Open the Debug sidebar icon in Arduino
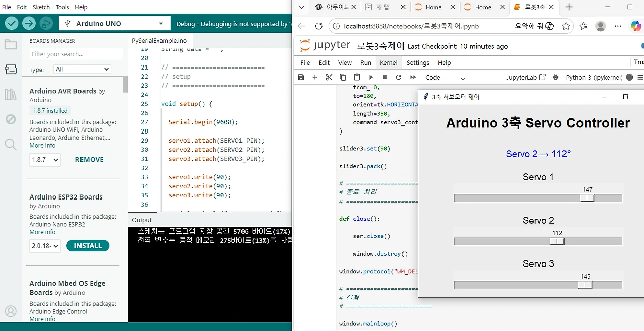Viewport: 644px width, 331px height. tap(11, 119)
